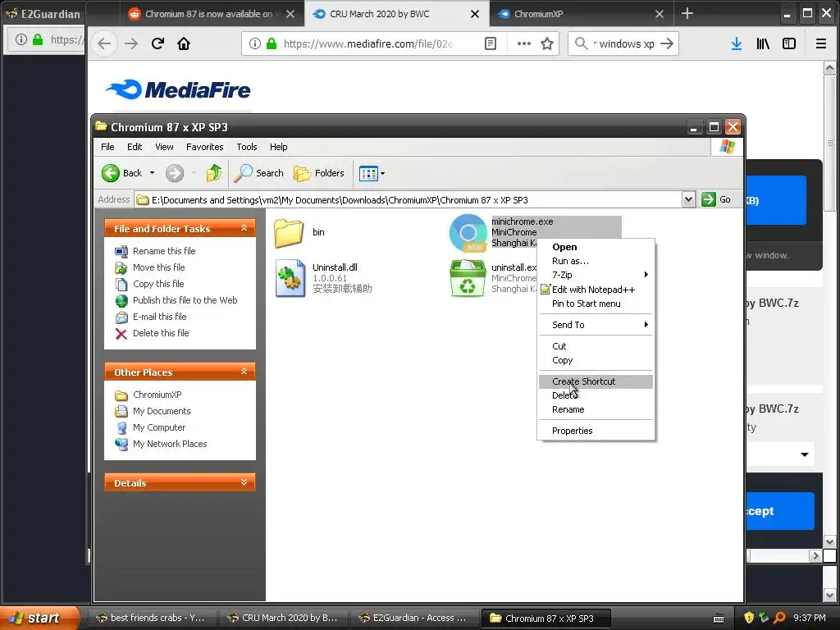
Task: Click the Back arrow icon in Explorer
Action: click(111, 173)
